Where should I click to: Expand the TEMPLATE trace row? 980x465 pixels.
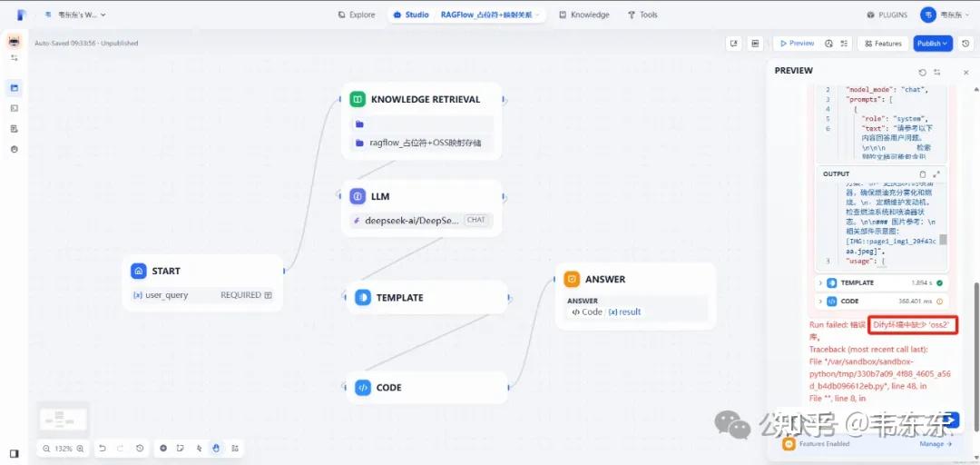point(880,282)
